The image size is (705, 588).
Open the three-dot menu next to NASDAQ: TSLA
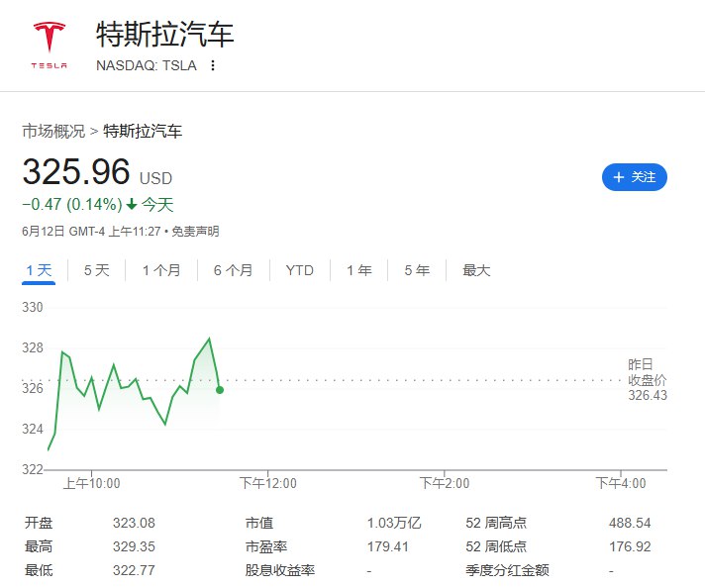tap(213, 65)
